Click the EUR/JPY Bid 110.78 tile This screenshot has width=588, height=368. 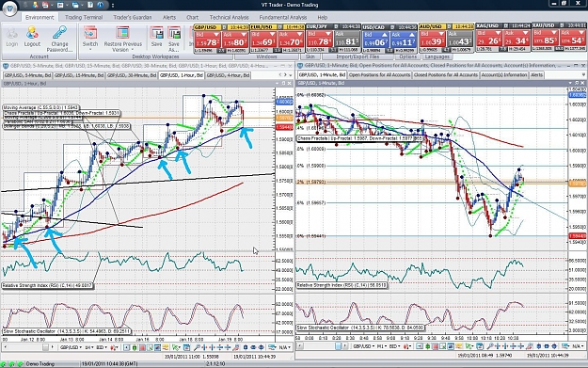(x=319, y=39)
